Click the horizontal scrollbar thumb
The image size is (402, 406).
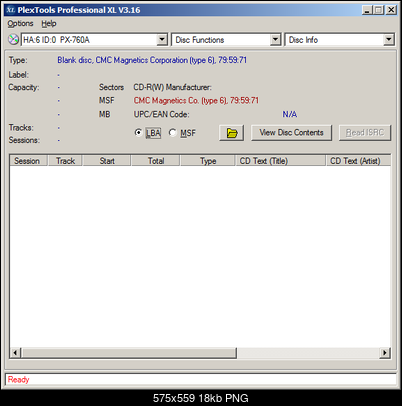pos(129,352)
